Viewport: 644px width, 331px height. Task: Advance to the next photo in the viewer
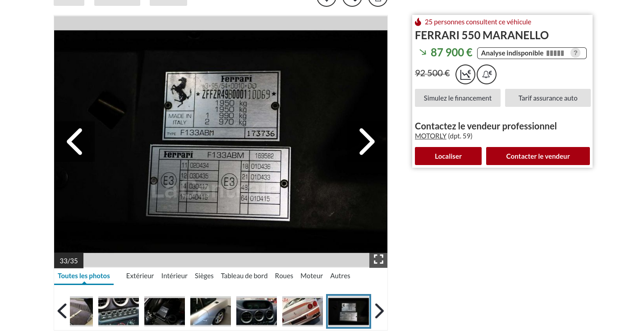pos(367,142)
